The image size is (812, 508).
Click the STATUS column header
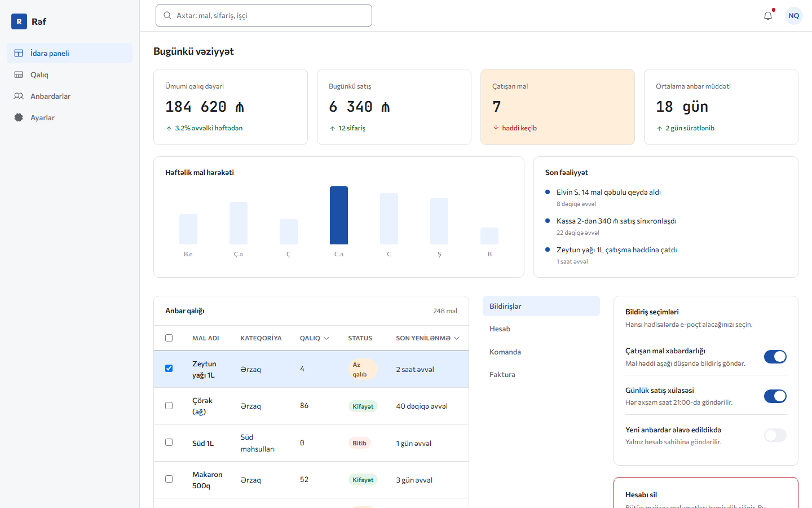pyautogui.click(x=360, y=338)
